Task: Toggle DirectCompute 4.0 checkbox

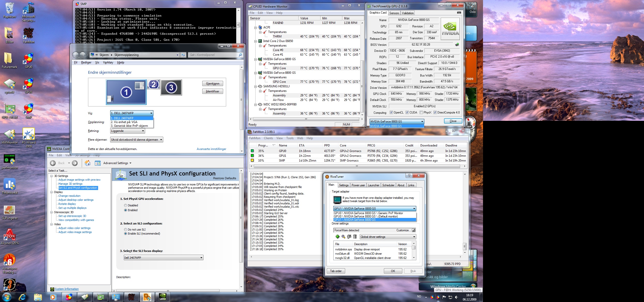Action: [435, 112]
